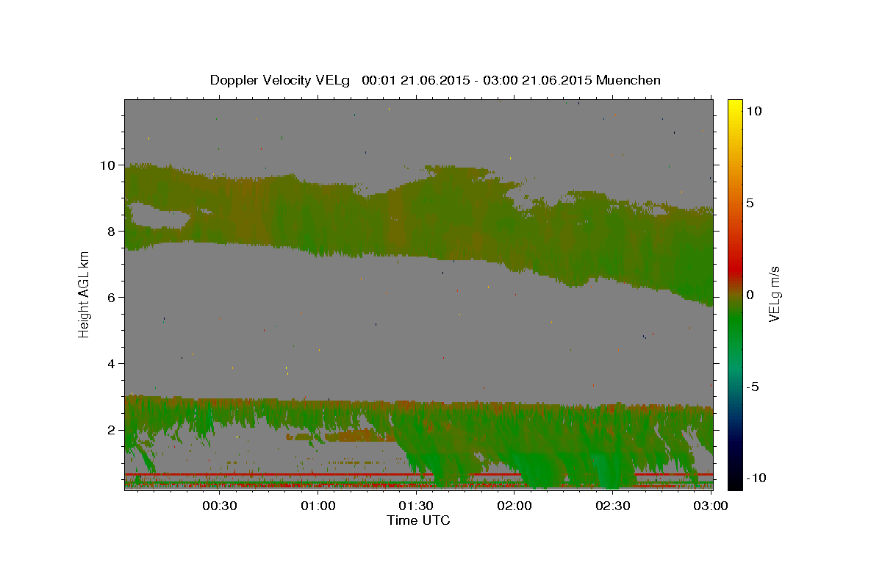Click the plot title 'Doppler Velocity VELg'
The width and height of the screenshot is (882, 588).
pos(281,80)
